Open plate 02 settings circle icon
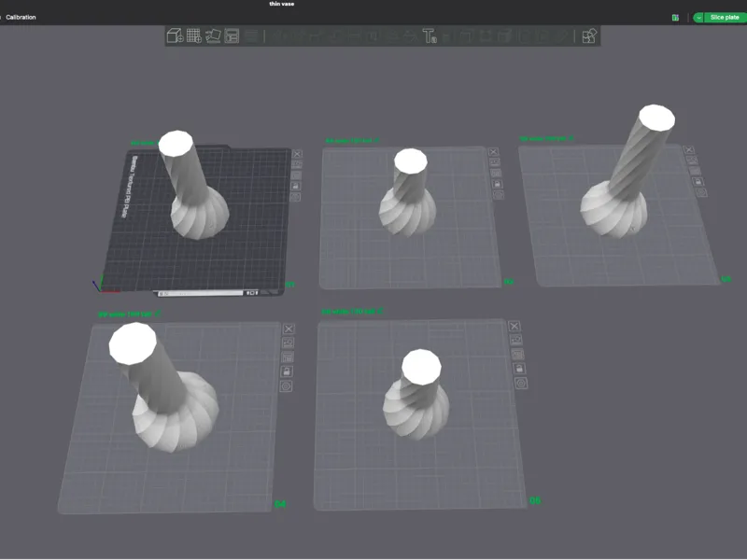The height and width of the screenshot is (560, 747). click(x=499, y=195)
